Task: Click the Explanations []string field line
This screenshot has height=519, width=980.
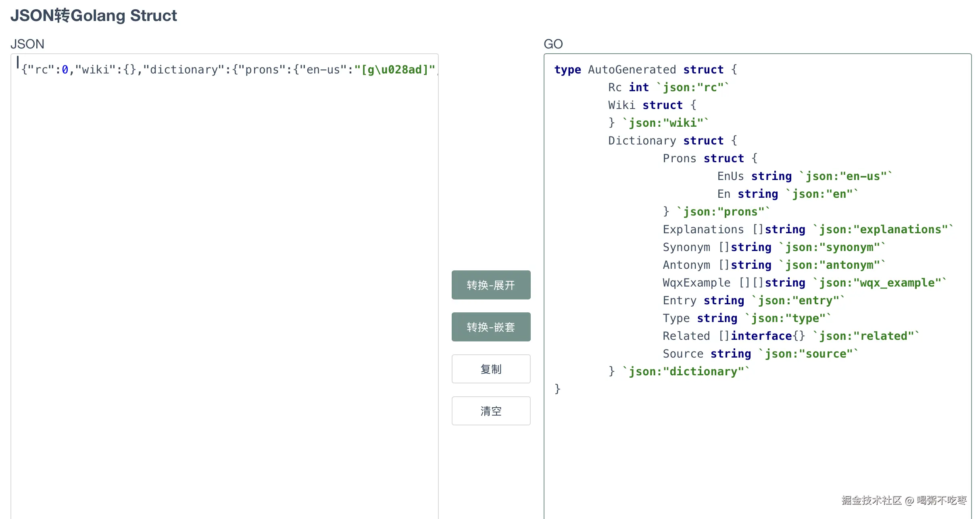Action: [807, 230]
